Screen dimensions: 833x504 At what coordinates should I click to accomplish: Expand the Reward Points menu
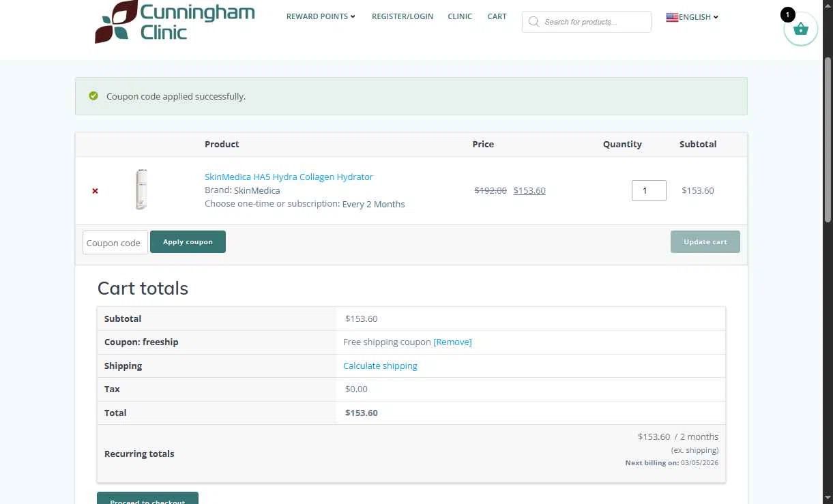tap(321, 16)
